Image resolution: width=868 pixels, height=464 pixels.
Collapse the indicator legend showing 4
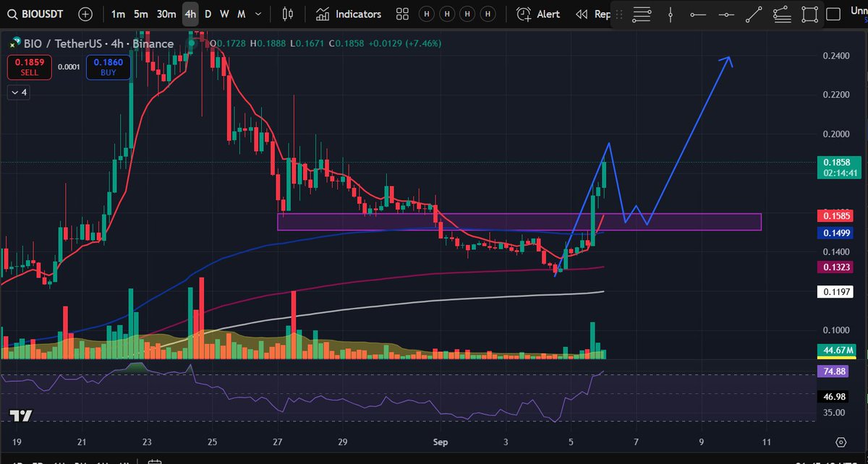coord(17,93)
